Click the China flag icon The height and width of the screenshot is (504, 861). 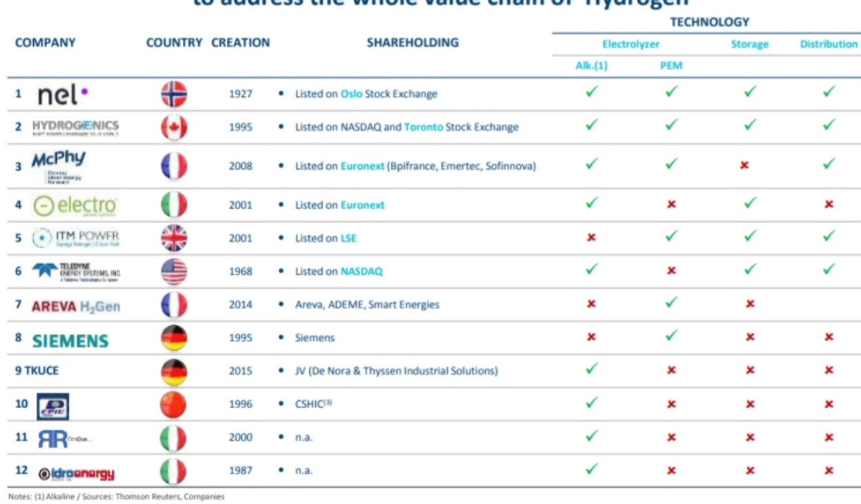pyautogui.click(x=174, y=405)
